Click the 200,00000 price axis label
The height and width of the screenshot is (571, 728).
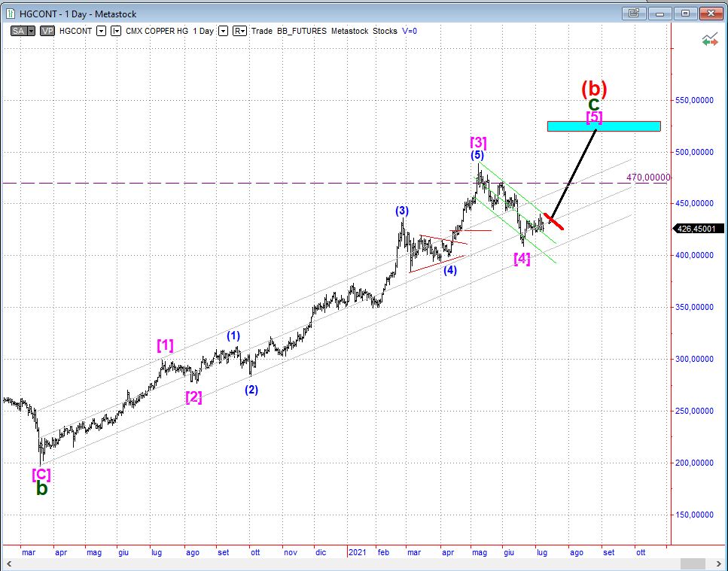[x=693, y=463]
